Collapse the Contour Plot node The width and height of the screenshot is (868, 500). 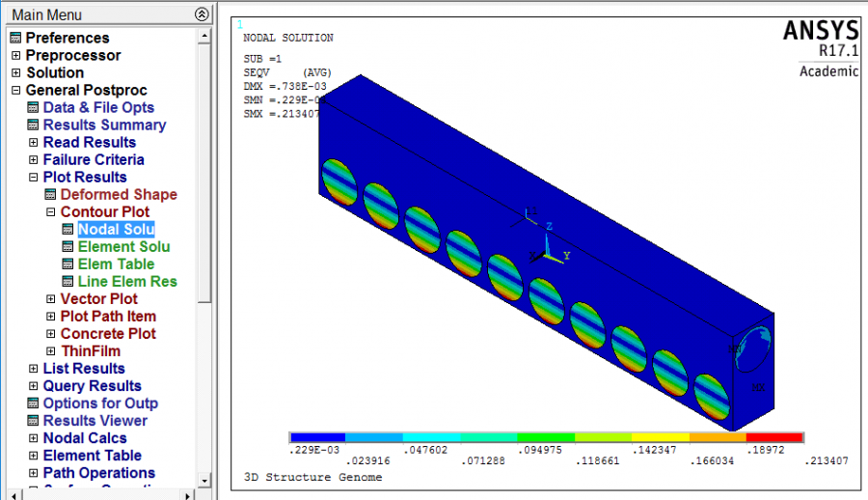click(50, 211)
